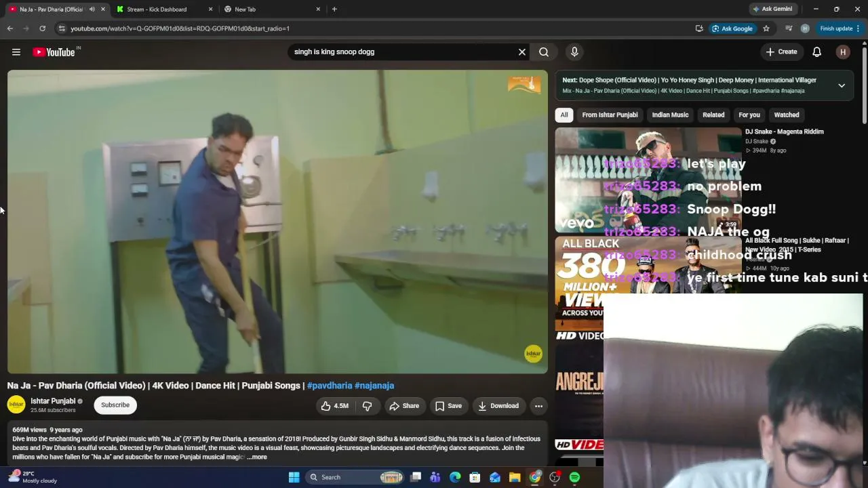The image size is (868, 488).
Task: Close the Na Ja - Pav Dharia tab
Action: 103,9
